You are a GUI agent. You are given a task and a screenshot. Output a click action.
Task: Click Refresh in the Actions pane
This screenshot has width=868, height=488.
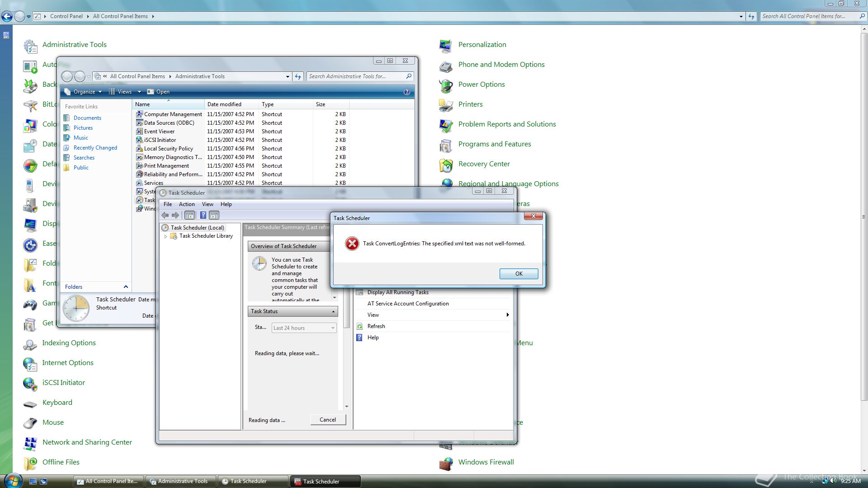click(x=376, y=326)
